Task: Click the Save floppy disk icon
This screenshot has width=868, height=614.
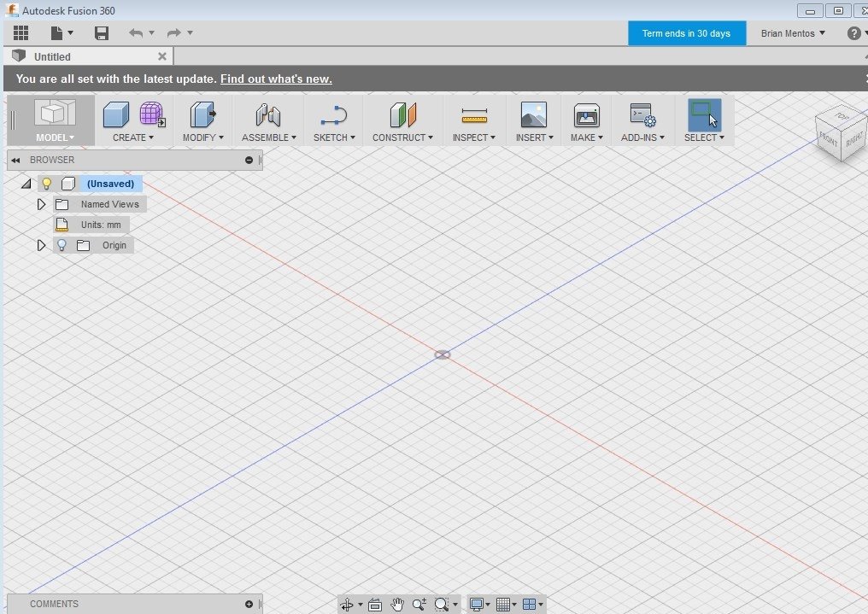Action: [102, 33]
